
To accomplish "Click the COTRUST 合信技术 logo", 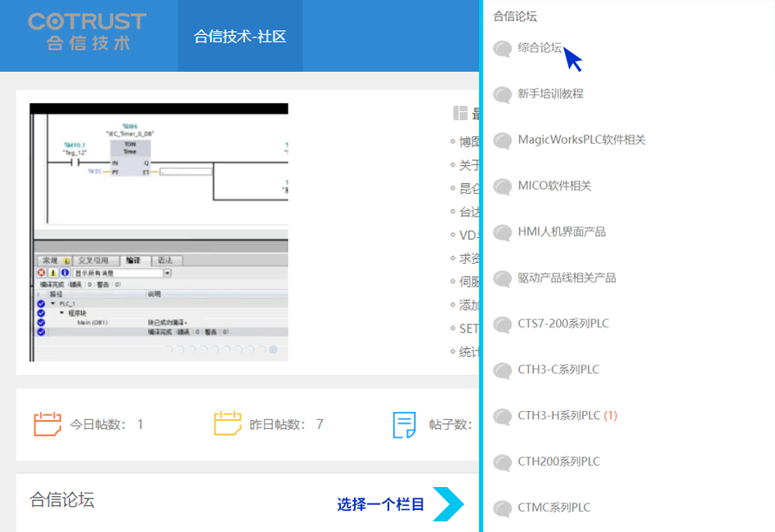I will pos(86,34).
